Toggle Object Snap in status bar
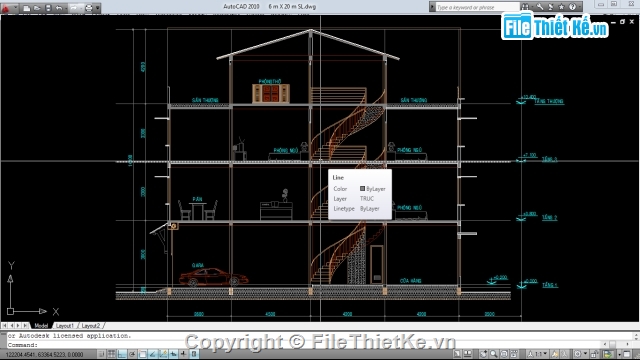The image size is (640, 360). tap(142, 354)
